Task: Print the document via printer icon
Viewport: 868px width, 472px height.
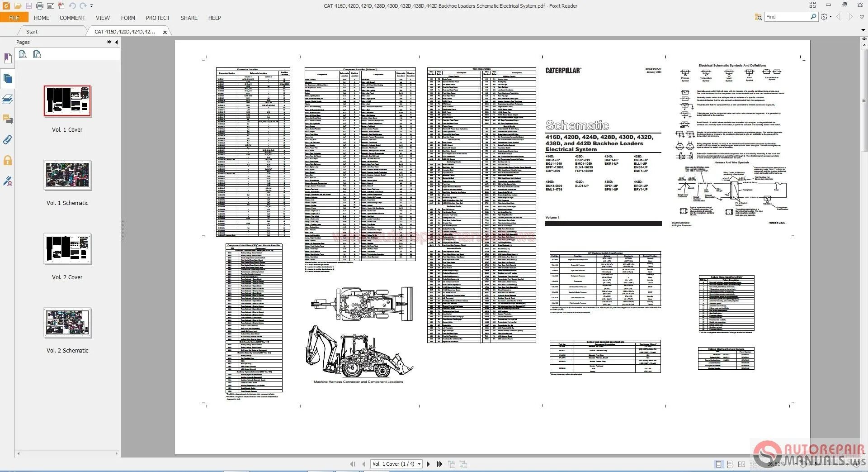Action: pyautogui.click(x=39, y=6)
